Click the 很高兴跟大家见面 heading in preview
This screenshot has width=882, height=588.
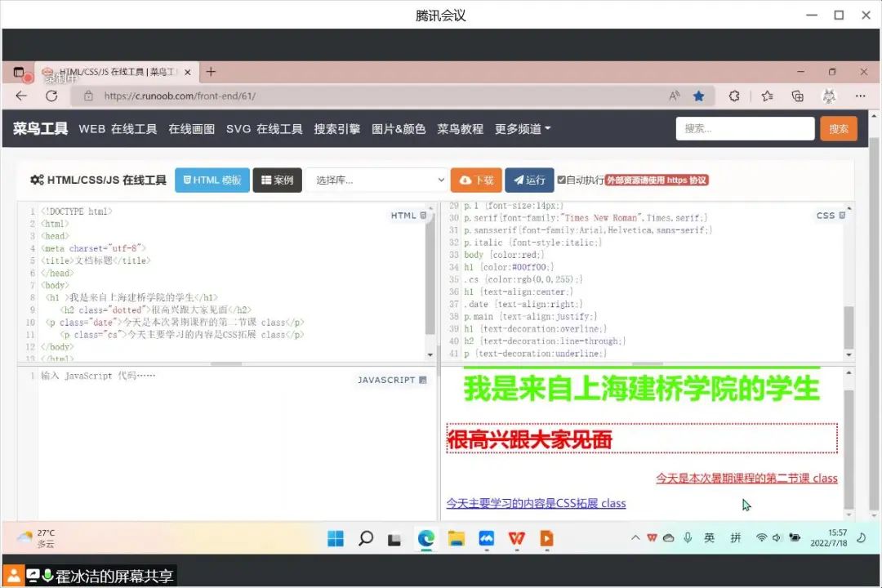click(x=530, y=440)
